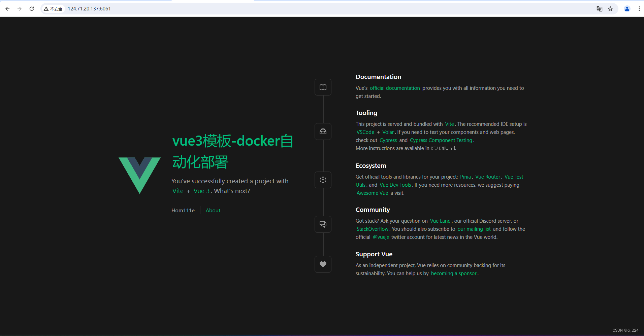
Task: Open the Pinia link
Action: pyautogui.click(x=465, y=177)
